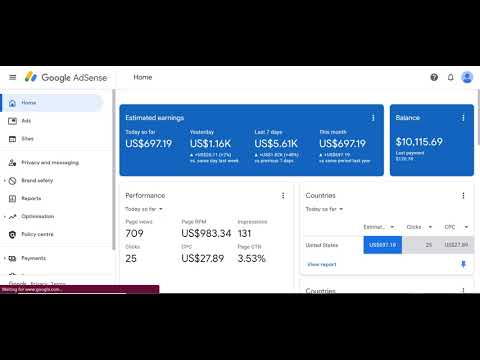Click the Google AdSense logo

click(66, 77)
